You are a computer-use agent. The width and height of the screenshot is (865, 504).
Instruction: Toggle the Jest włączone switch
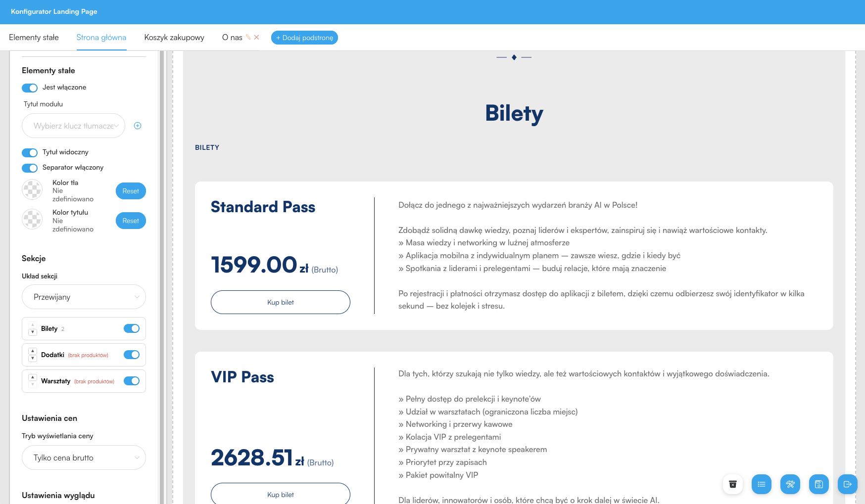pyautogui.click(x=30, y=88)
